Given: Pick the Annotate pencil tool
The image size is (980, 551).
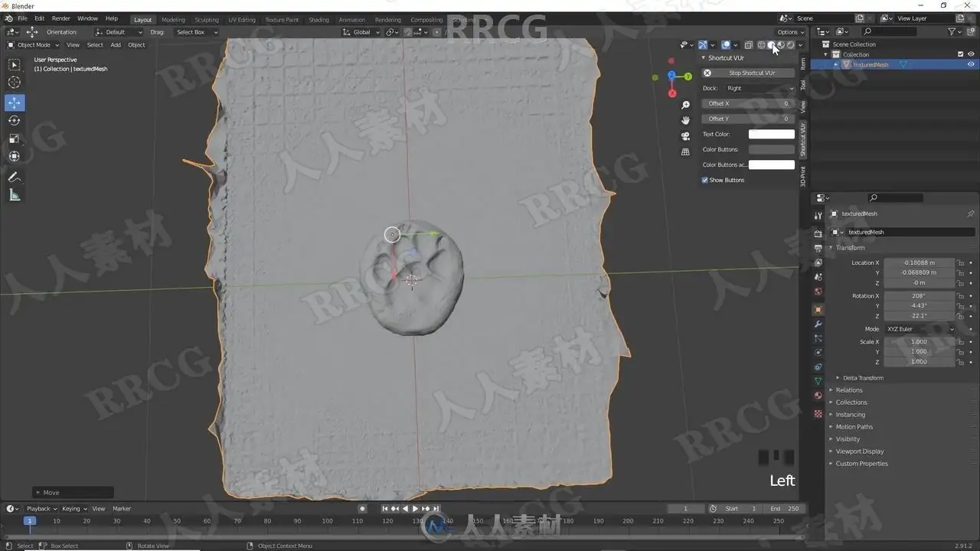Looking at the screenshot, I should (x=15, y=177).
